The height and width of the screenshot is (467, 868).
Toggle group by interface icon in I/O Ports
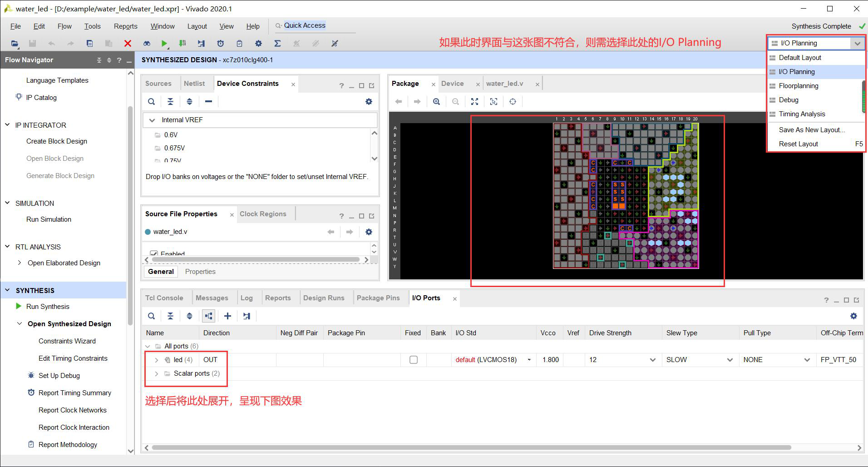[x=208, y=316]
